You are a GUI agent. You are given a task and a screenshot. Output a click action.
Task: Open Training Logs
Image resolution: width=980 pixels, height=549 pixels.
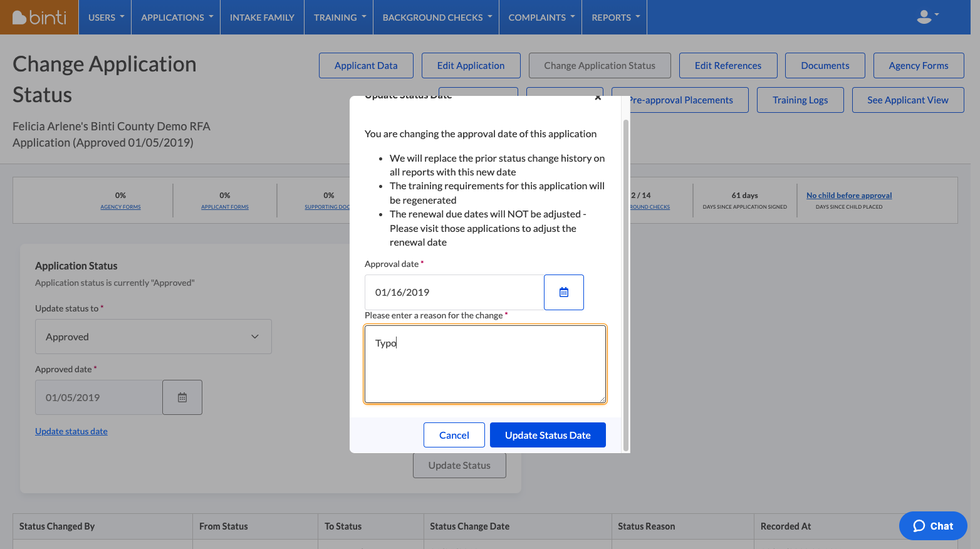coord(800,100)
